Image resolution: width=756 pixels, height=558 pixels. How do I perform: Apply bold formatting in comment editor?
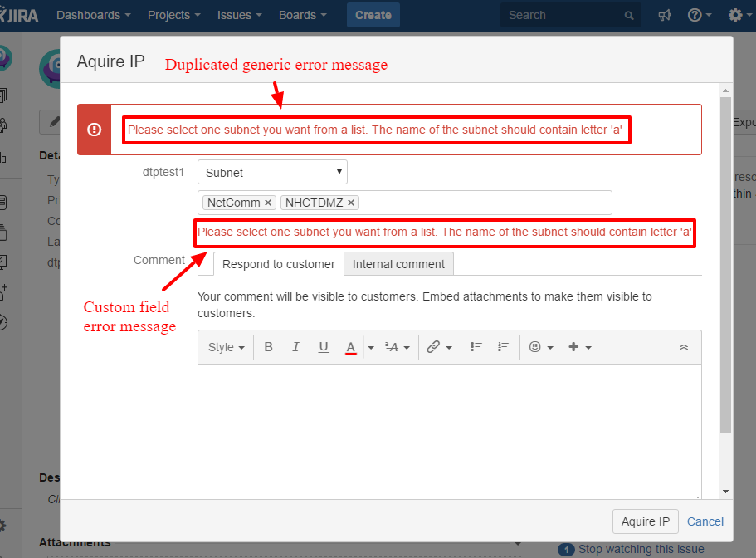click(268, 347)
